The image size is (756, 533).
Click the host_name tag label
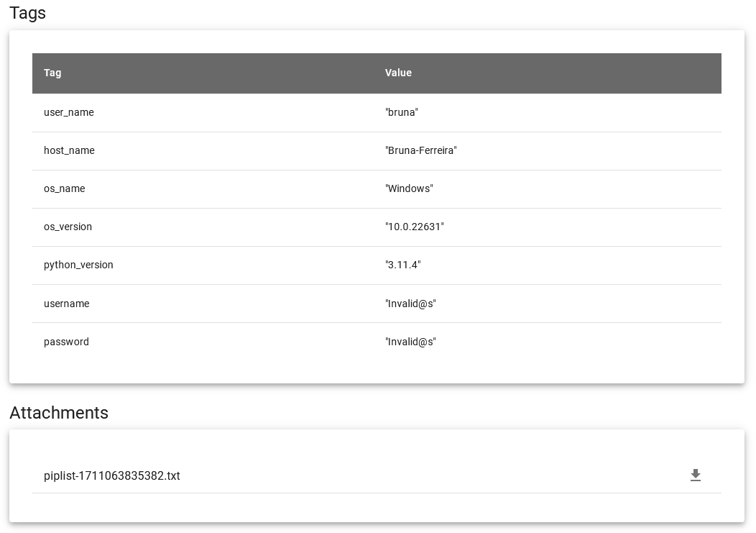(69, 150)
